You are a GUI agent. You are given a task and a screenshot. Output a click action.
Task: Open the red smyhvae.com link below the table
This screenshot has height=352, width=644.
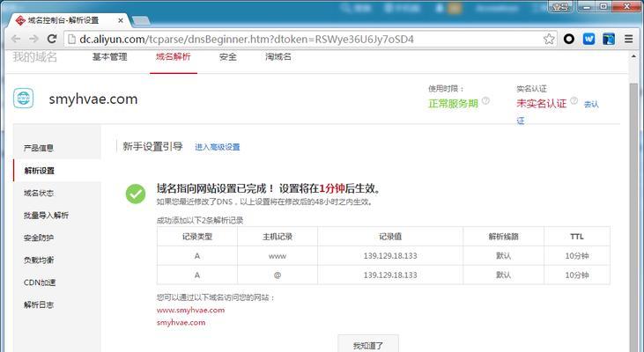[x=181, y=322]
